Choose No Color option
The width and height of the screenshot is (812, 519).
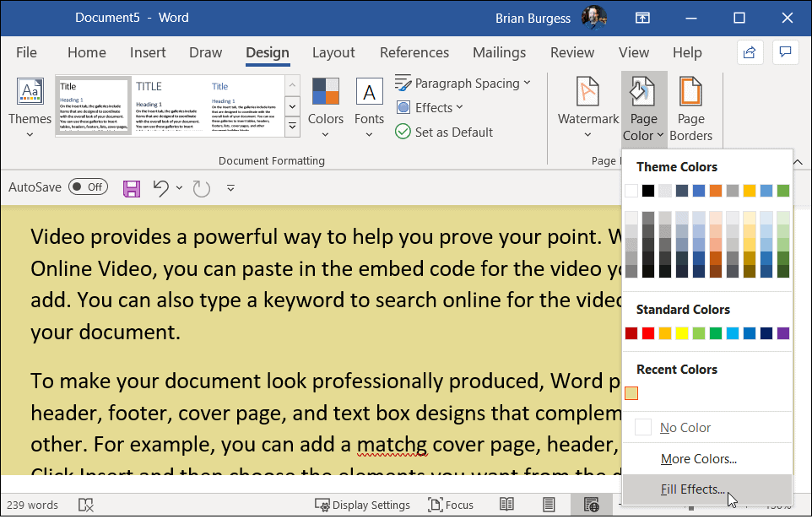706,427
